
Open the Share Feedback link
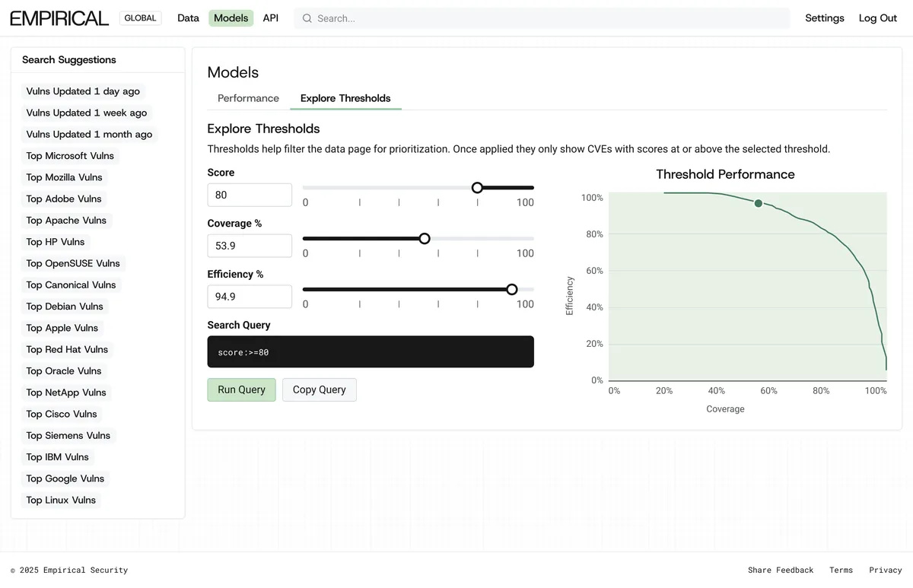pyautogui.click(x=781, y=569)
